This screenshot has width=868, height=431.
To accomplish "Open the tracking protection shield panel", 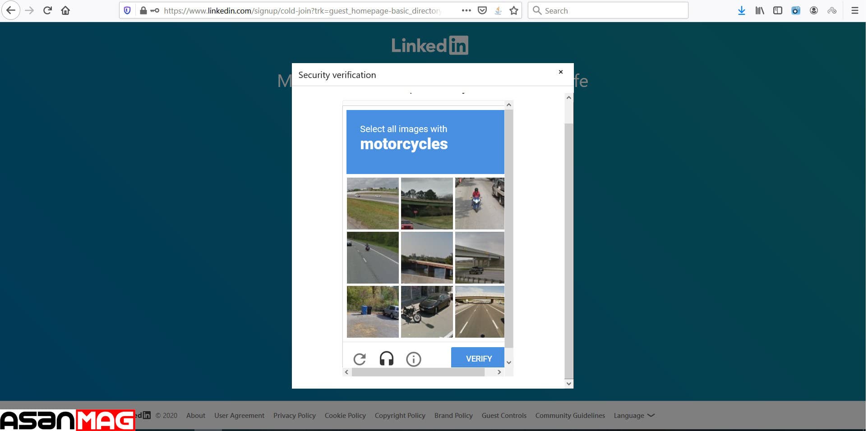I will point(127,10).
